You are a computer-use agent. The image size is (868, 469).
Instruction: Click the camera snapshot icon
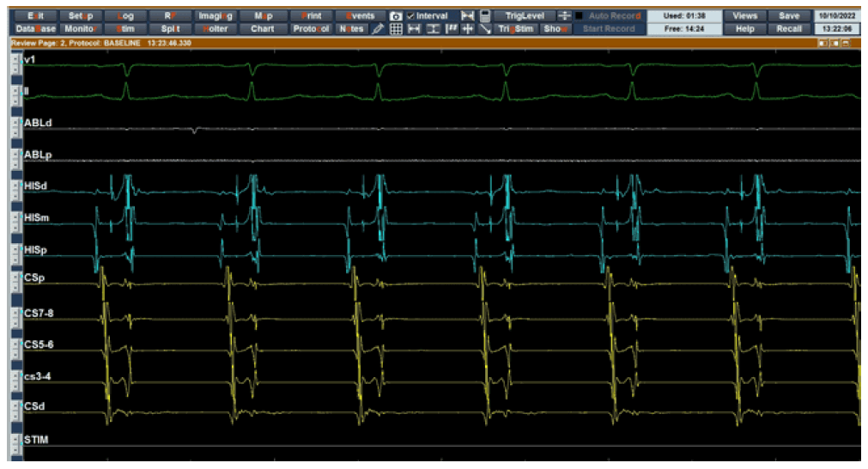[x=395, y=16]
